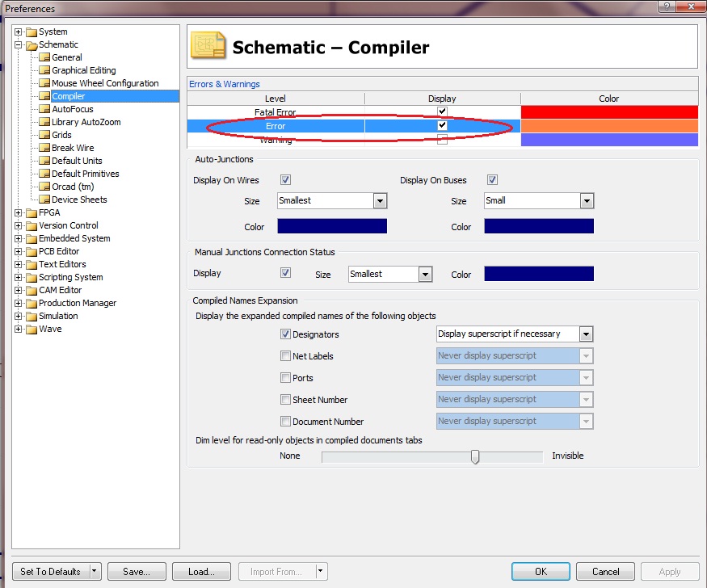
Task: Pick the Fatal Error red color swatch
Action: 609,111
